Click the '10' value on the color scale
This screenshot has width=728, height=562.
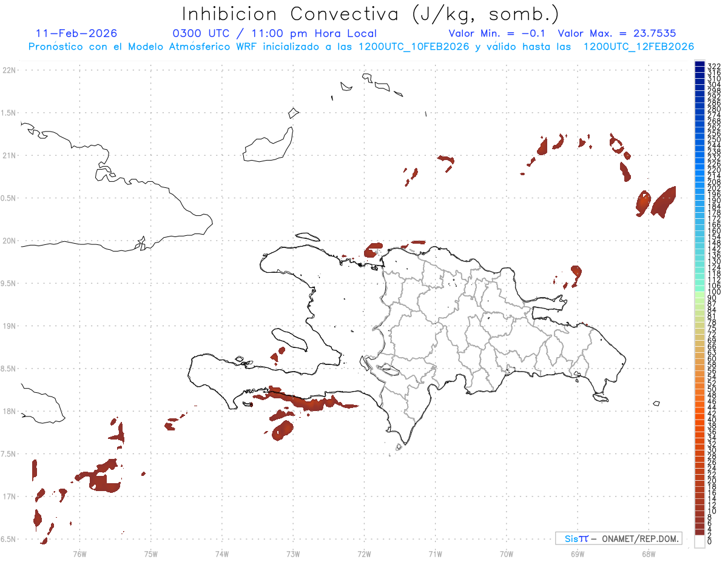click(712, 511)
